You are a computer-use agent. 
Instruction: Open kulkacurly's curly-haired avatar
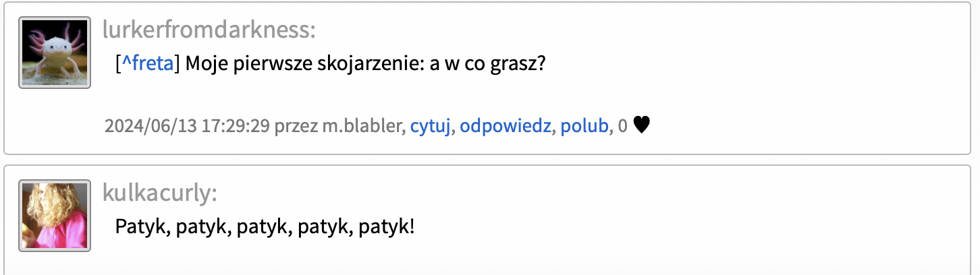coord(55,216)
